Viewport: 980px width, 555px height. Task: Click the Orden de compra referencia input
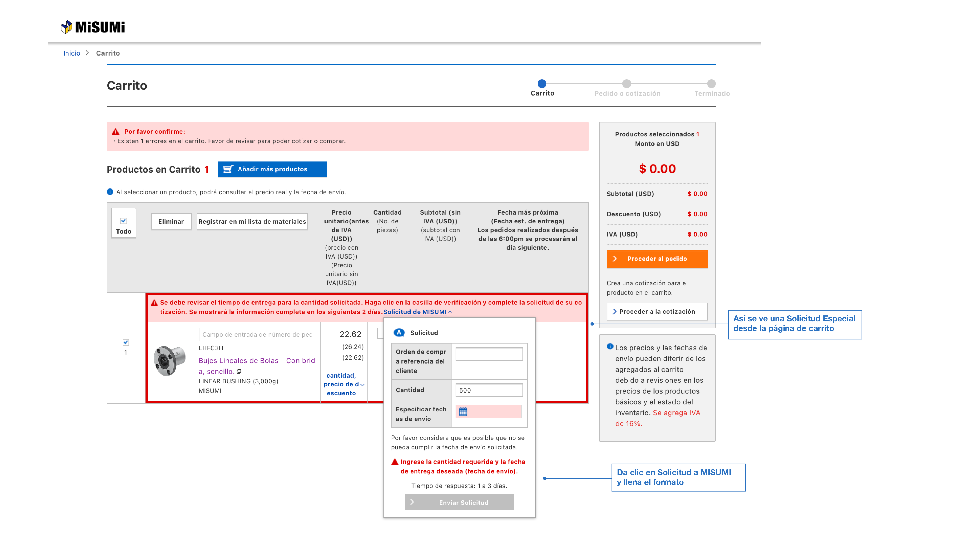tap(489, 354)
